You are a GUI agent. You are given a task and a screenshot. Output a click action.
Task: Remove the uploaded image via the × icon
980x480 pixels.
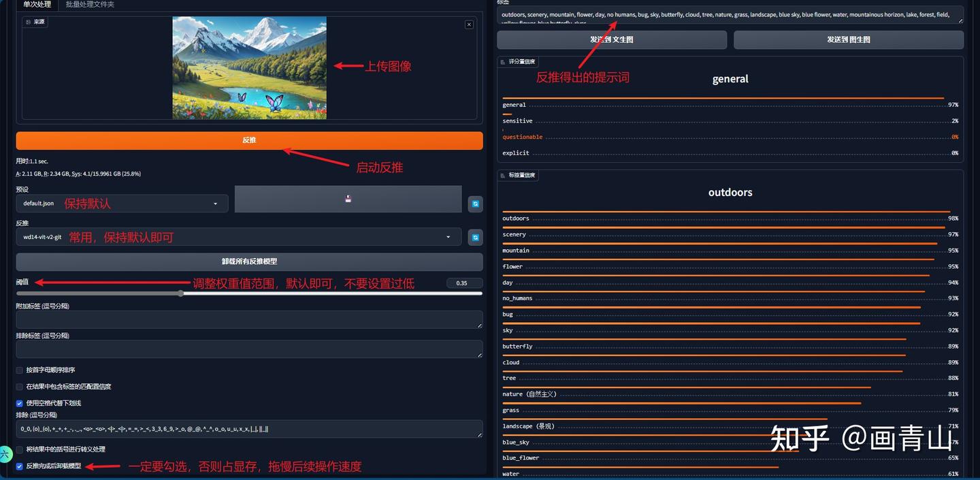tap(469, 24)
